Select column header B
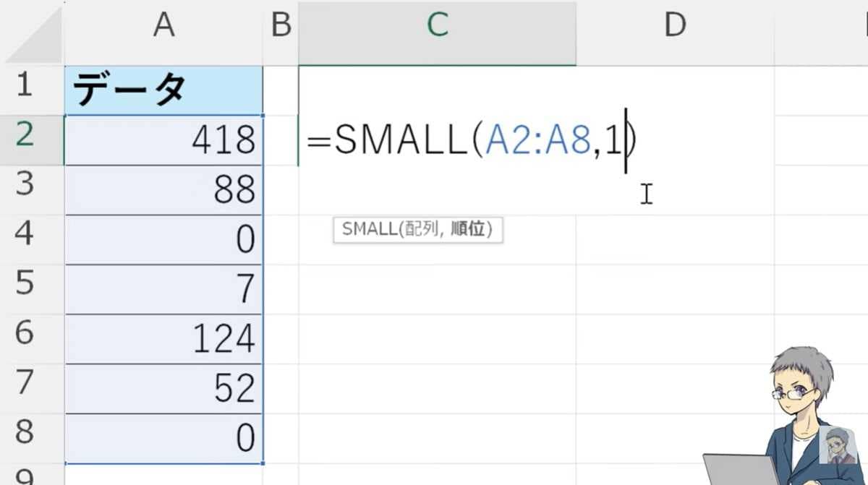Image resolution: width=868 pixels, height=485 pixels. [281, 25]
